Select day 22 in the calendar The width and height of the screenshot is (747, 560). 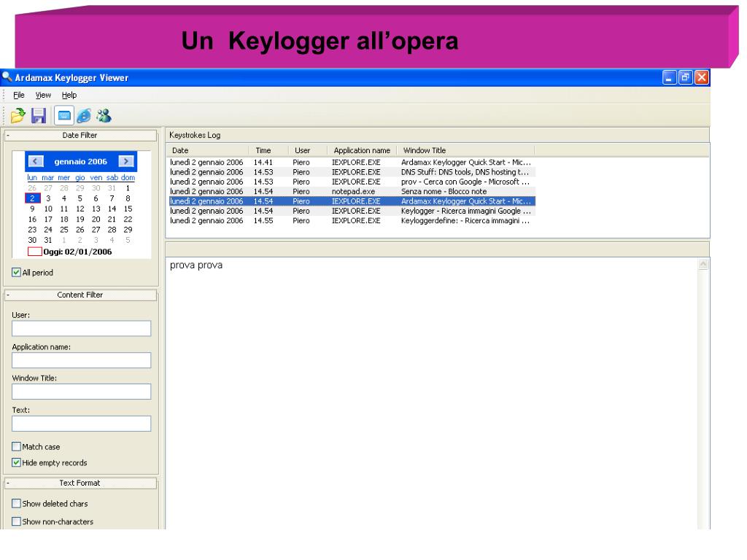pos(128,219)
